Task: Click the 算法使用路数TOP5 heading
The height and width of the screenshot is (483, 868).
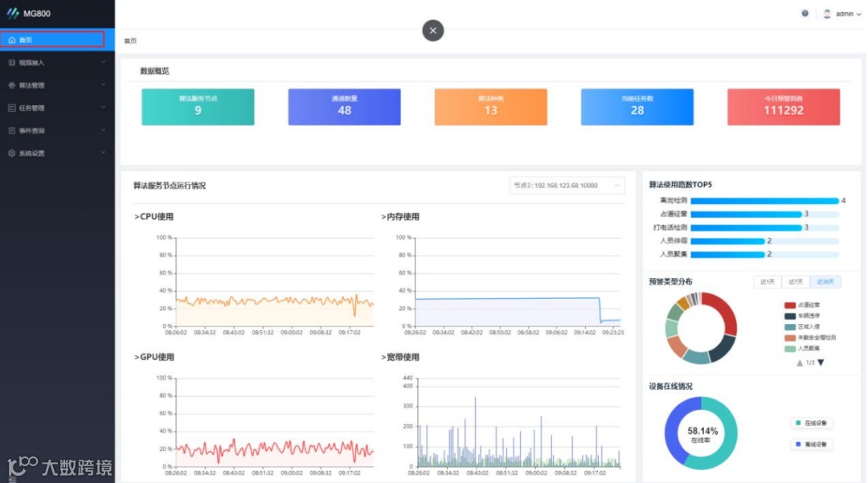Action: 681,185
